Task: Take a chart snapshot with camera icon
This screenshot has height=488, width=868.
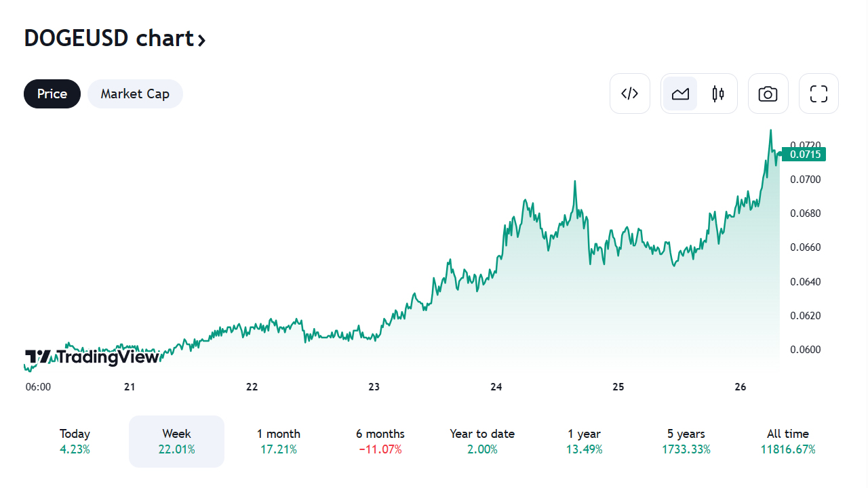Action: click(x=768, y=94)
